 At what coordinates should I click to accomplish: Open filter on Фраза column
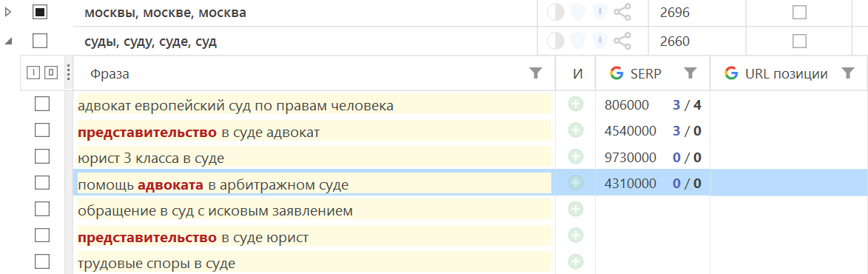click(535, 73)
